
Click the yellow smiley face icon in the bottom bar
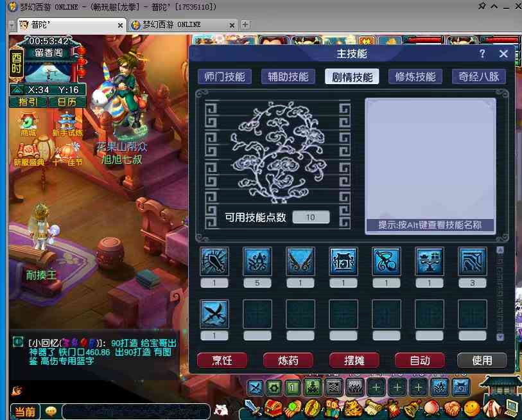[471, 408]
